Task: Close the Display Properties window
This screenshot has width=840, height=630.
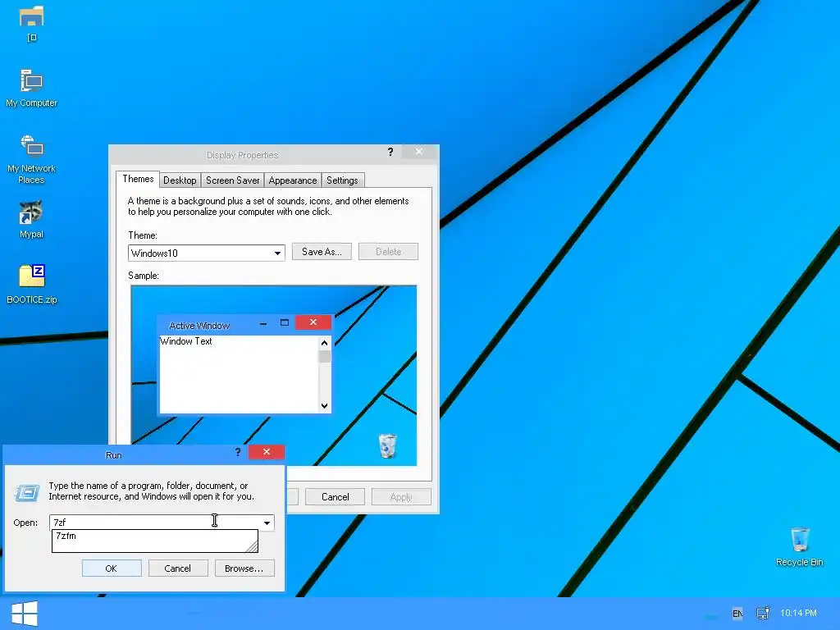Action: point(419,152)
